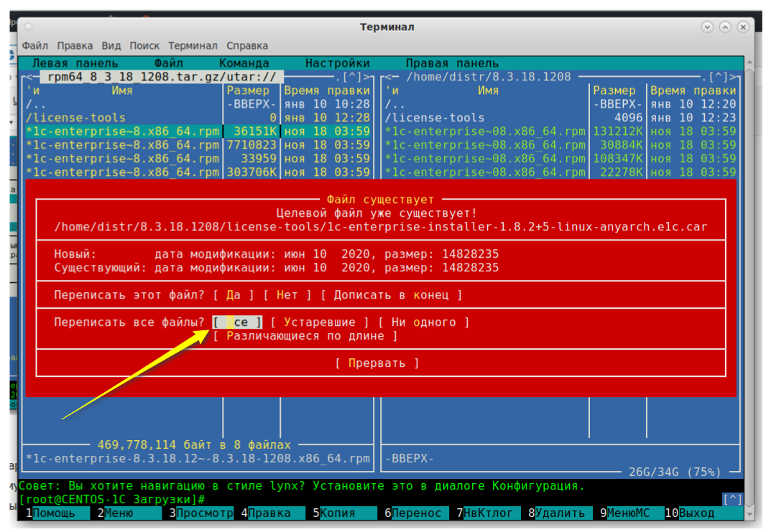The image size is (766, 532).
Task: Click 7 НвКтлог function key
Action: coord(488,513)
